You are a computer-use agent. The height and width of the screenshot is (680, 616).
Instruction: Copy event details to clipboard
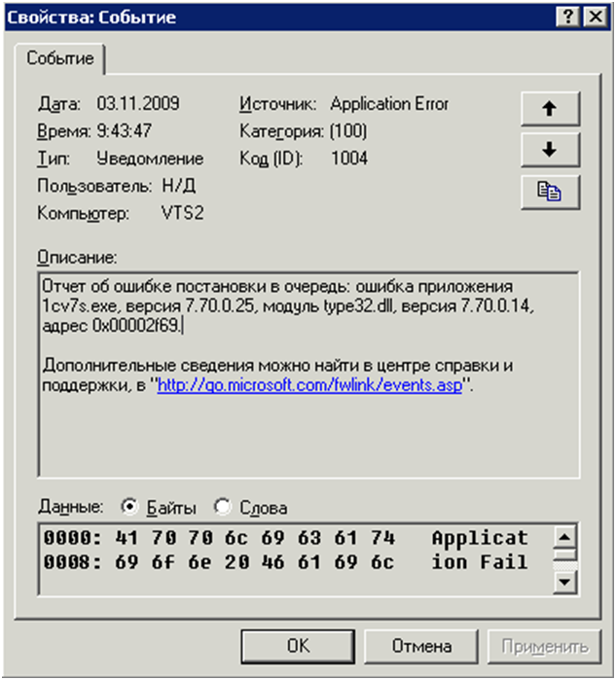(547, 192)
